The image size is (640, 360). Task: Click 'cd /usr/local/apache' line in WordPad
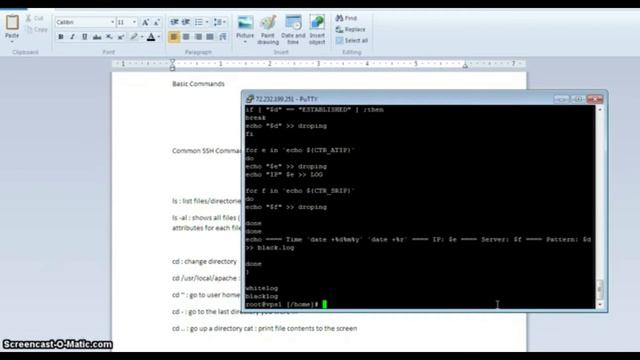click(206, 278)
